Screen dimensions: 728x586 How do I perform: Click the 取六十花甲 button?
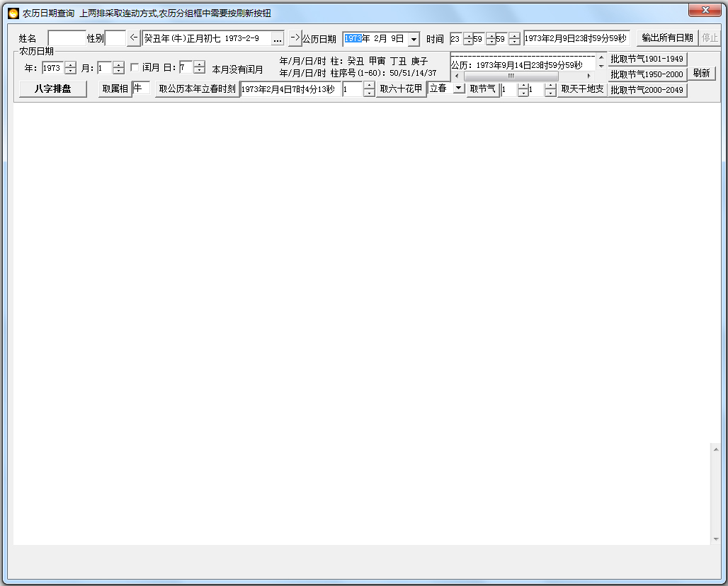tap(401, 89)
